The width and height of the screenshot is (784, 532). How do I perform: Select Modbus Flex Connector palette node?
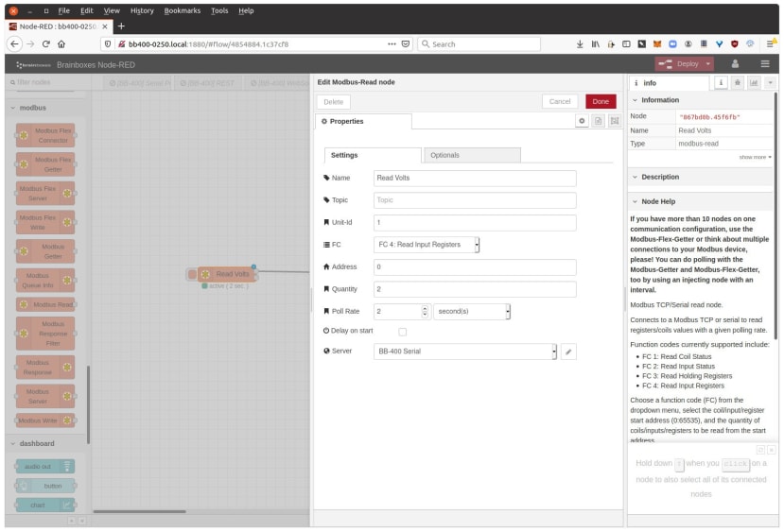[x=45, y=135]
